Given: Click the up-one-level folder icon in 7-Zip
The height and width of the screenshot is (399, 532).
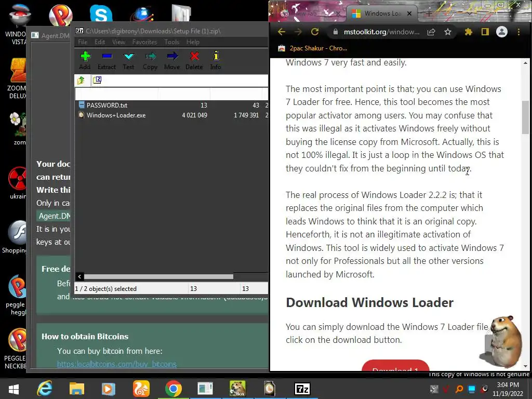Looking at the screenshot, I should click(x=81, y=80).
